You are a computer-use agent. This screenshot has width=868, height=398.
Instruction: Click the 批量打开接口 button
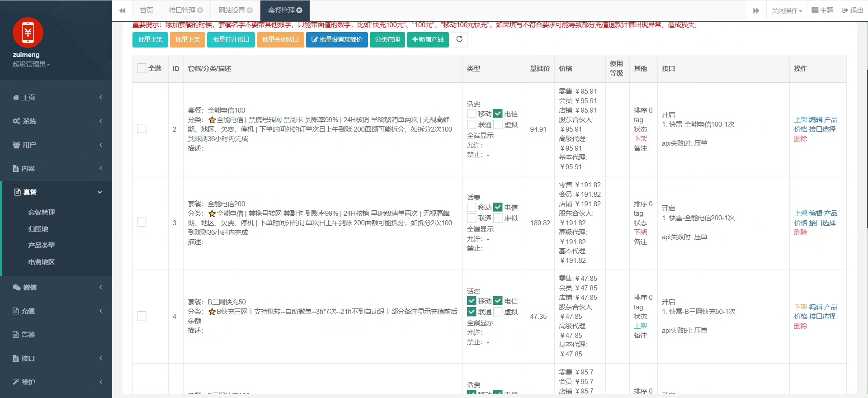231,39
